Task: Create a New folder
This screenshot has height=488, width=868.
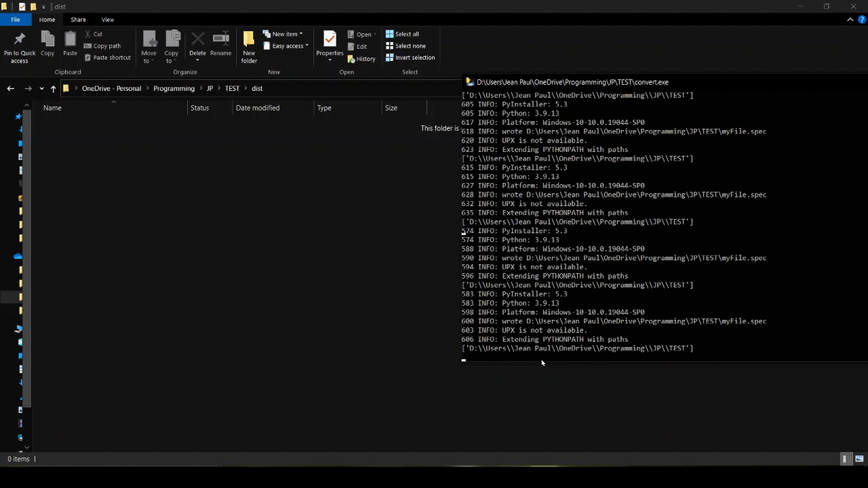Action: pos(249,47)
